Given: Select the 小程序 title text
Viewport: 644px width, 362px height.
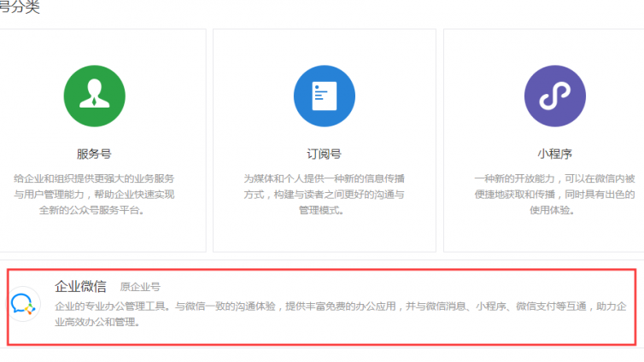Looking at the screenshot, I should pyautogui.click(x=555, y=154).
